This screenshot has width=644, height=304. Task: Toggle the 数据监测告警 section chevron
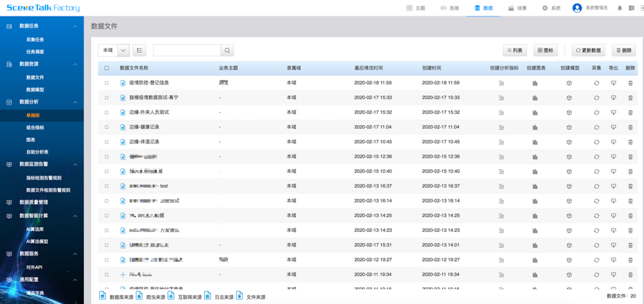click(75, 164)
